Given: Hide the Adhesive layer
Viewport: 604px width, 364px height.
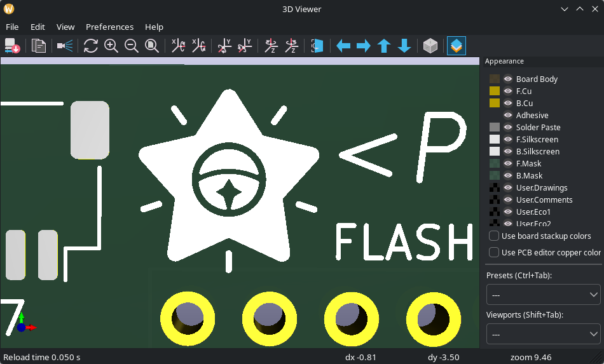Looking at the screenshot, I should pos(508,115).
